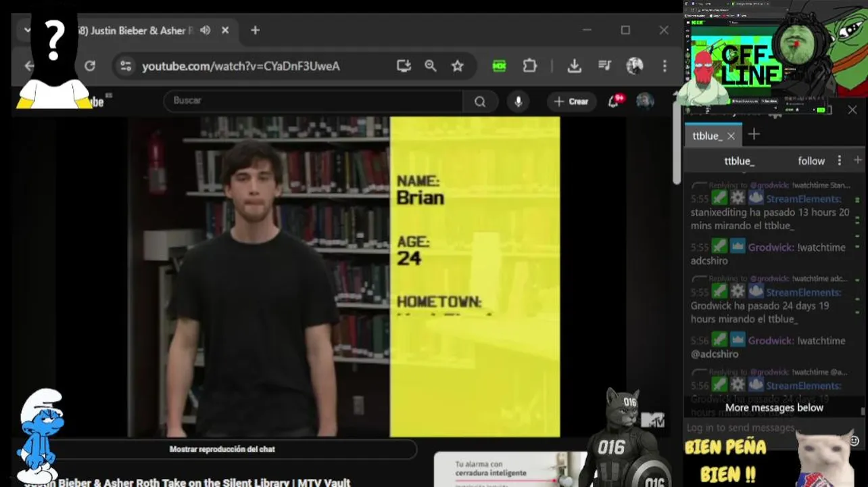The image size is (868, 487).
Task: Add a split with the chat header plus
Action: click(x=858, y=160)
